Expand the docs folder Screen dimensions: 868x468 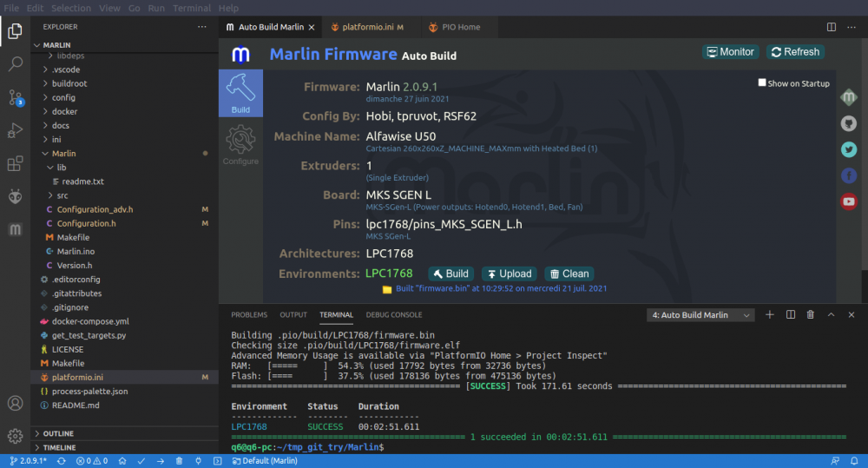pyautogui.click(x=126, y=126)
